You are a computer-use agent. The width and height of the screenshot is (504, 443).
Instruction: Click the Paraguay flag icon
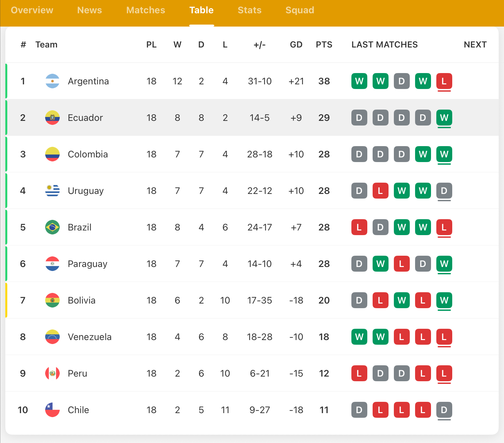coord(52,264)
